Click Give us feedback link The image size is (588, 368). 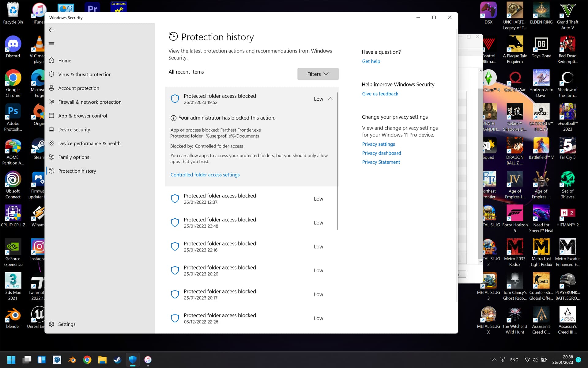coord(380,94)
